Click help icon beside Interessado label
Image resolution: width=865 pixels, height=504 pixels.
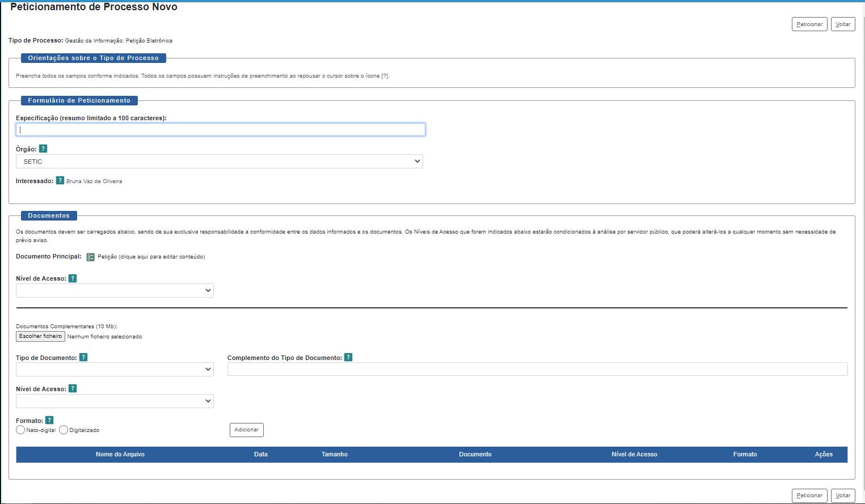coord(60,181)
